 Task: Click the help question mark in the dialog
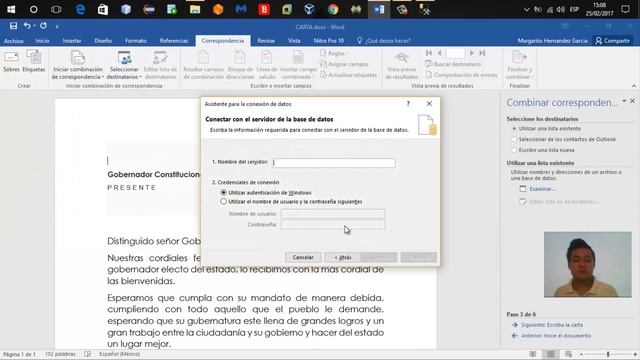[408, 104]
